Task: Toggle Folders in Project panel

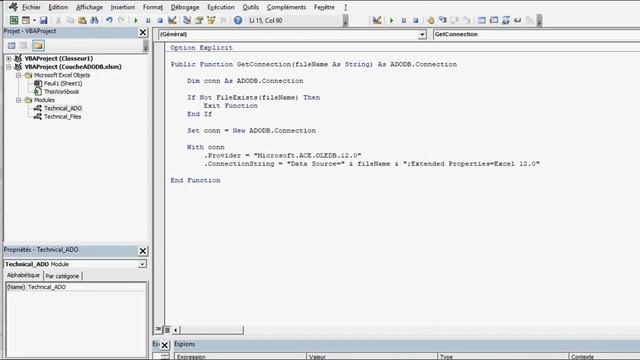Action: [x=38, y=46]
